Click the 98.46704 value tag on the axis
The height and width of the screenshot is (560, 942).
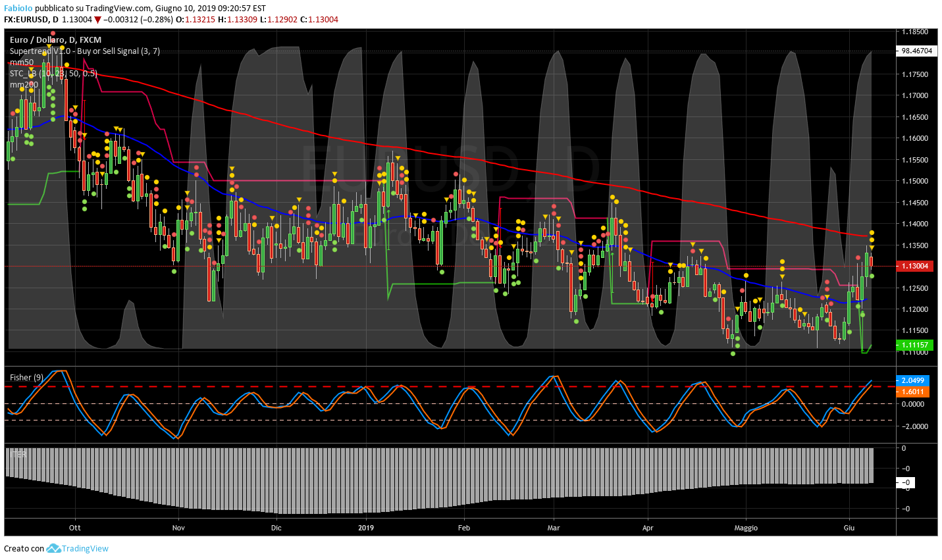pyautogui.click(x=916, y=51)
